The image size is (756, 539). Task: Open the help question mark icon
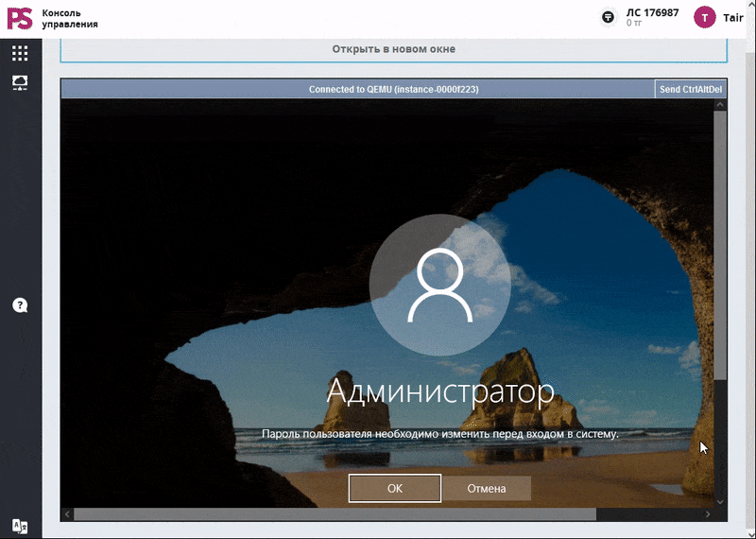(x=20, y=305)
